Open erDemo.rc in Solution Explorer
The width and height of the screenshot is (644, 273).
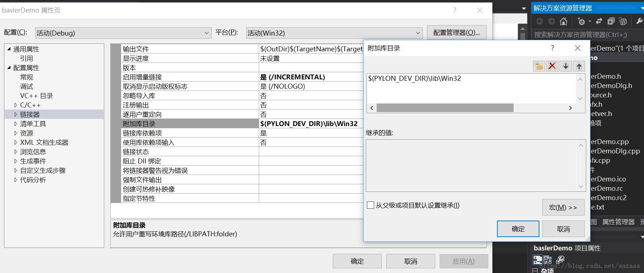[607, 188]
